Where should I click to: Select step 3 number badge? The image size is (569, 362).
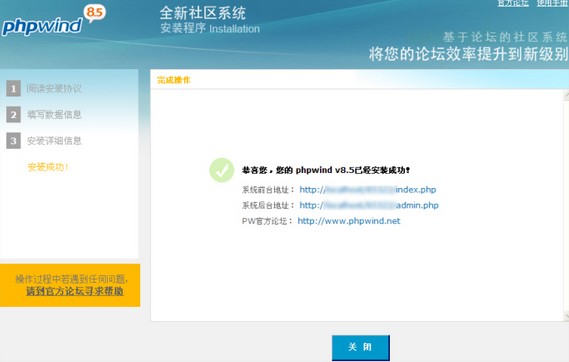(x=13, y=141)
